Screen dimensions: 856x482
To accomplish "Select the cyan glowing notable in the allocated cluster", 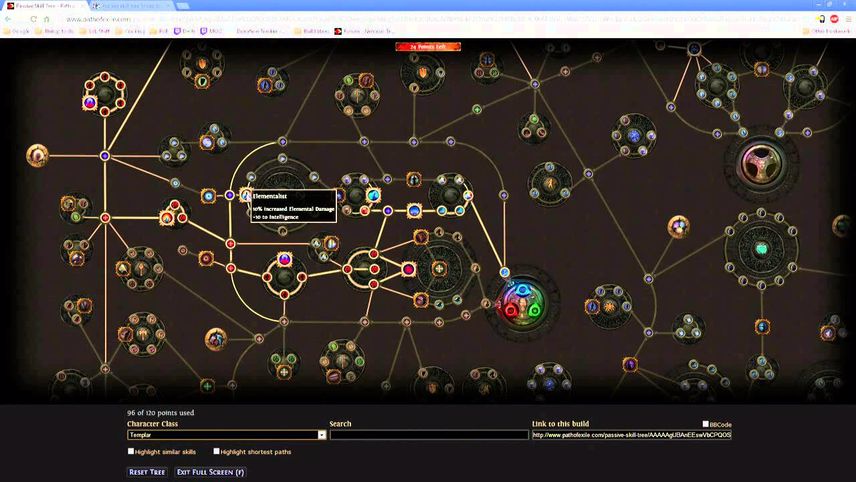I will click(373, 195).
